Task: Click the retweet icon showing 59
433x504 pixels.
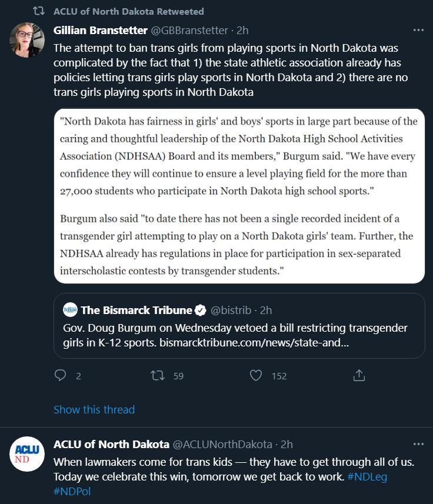Action: tap(158, 375)
